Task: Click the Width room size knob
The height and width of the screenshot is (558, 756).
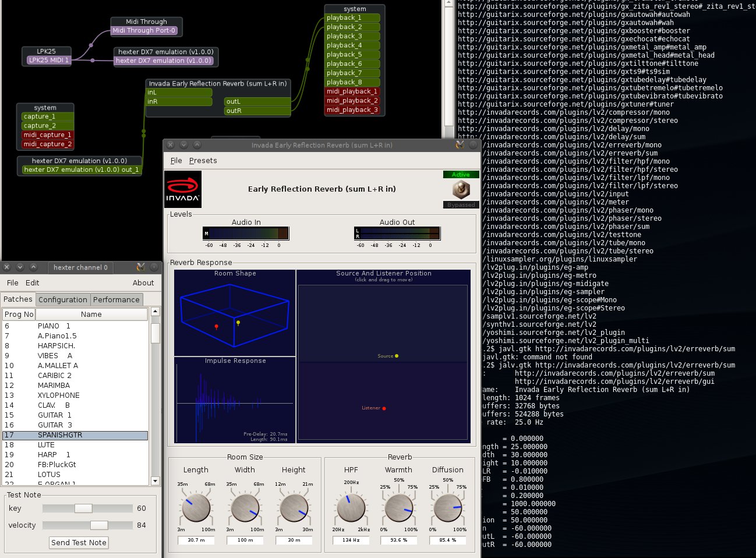Action: tap(245, 508)
